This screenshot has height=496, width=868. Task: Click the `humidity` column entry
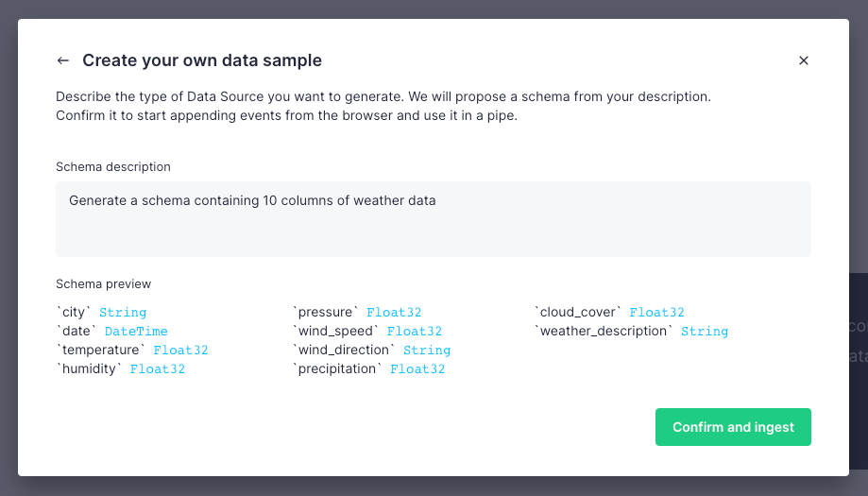90,369
